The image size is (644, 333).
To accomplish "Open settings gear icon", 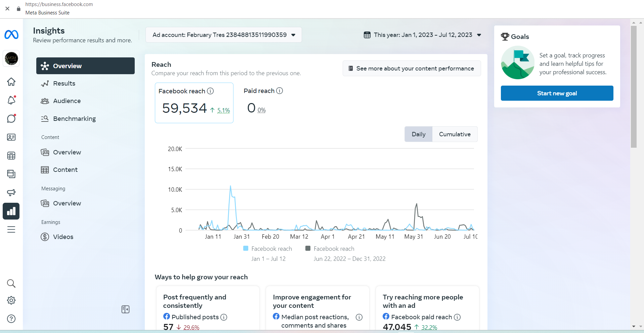I will 11,300.
